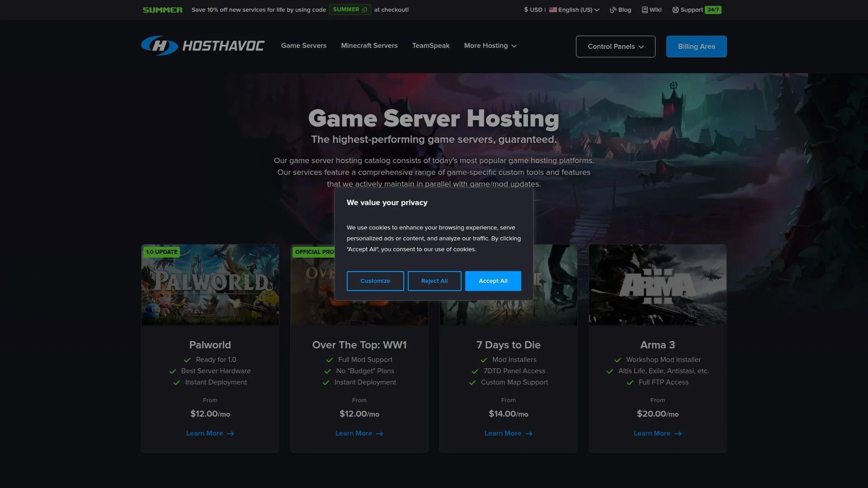Click the Wiki book icon
The width and height of the screenshot is (868, 488).
(645, 10)
